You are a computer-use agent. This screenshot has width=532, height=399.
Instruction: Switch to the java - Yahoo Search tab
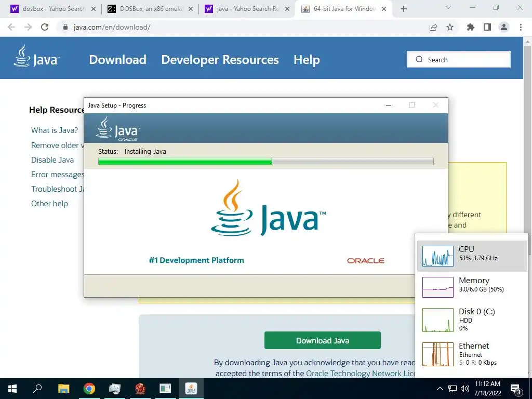(x=246, y=9)
